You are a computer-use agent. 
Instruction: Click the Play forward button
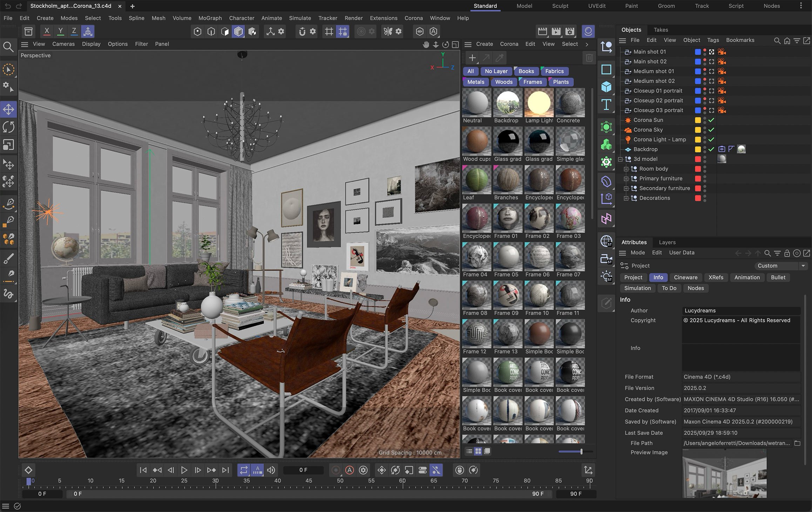(184, 470)
